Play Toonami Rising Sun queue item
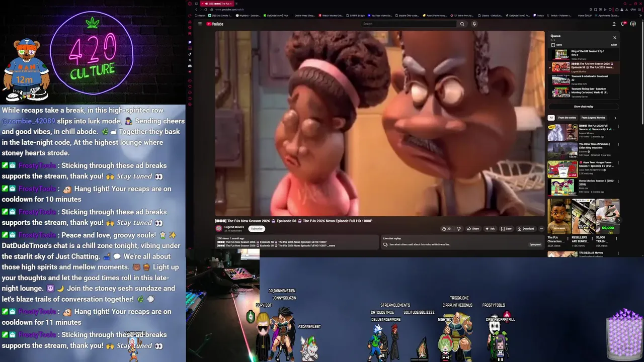 [584, 92]
